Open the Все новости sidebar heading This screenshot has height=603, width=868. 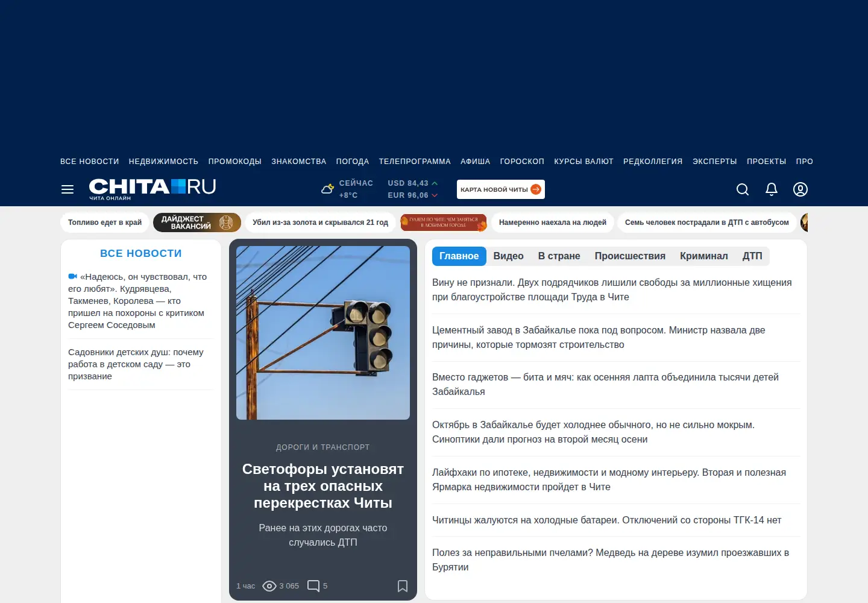141,254
